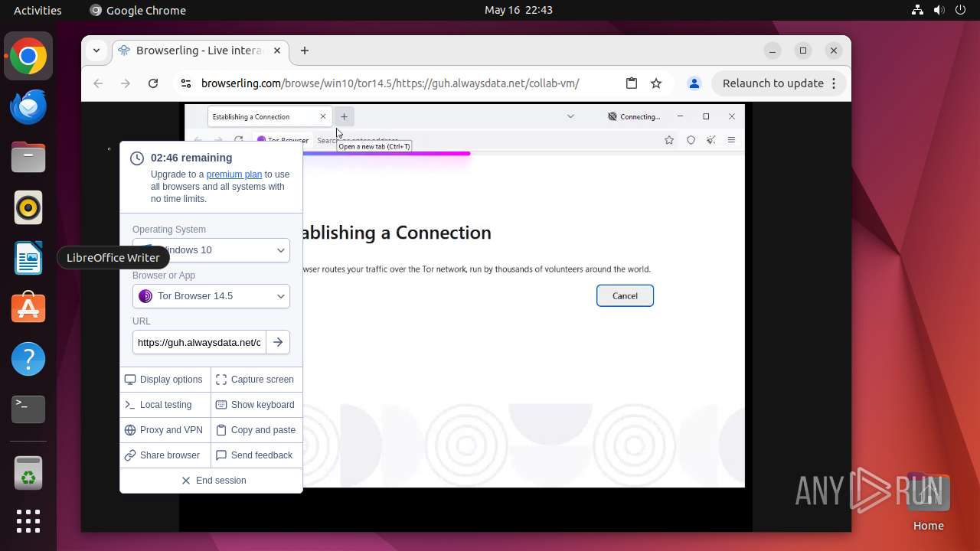The width and height of the screenshot is (980, 551).
Task: Open Tor Browser list all tabs chevron
Action: tap(570, 116)
